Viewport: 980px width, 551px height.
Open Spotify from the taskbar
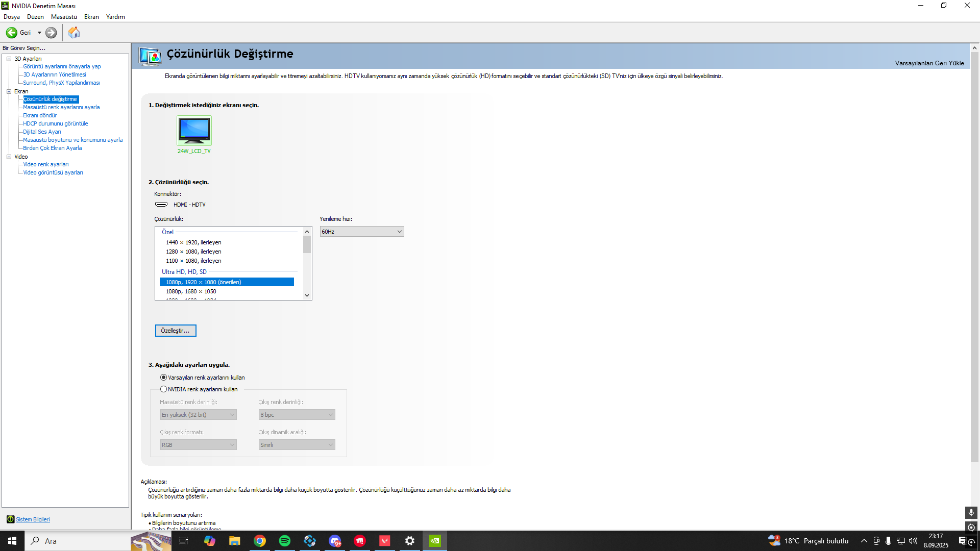pos(285,541)
